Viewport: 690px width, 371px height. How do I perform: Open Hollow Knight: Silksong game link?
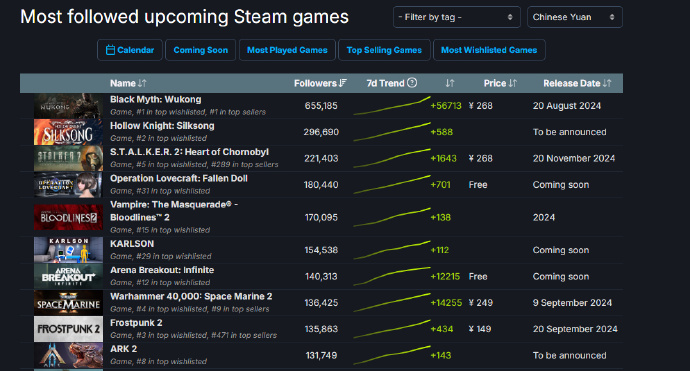162,126
